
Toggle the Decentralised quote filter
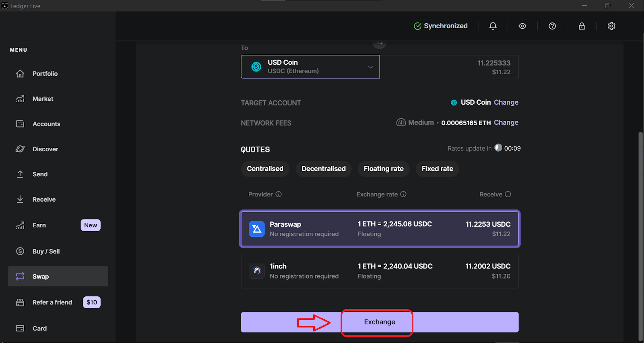click(x=324, y=169)
